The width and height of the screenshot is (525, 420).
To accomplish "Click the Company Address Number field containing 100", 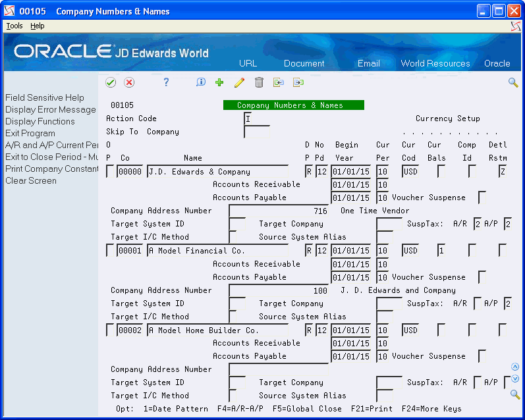I will click(279, 290).
